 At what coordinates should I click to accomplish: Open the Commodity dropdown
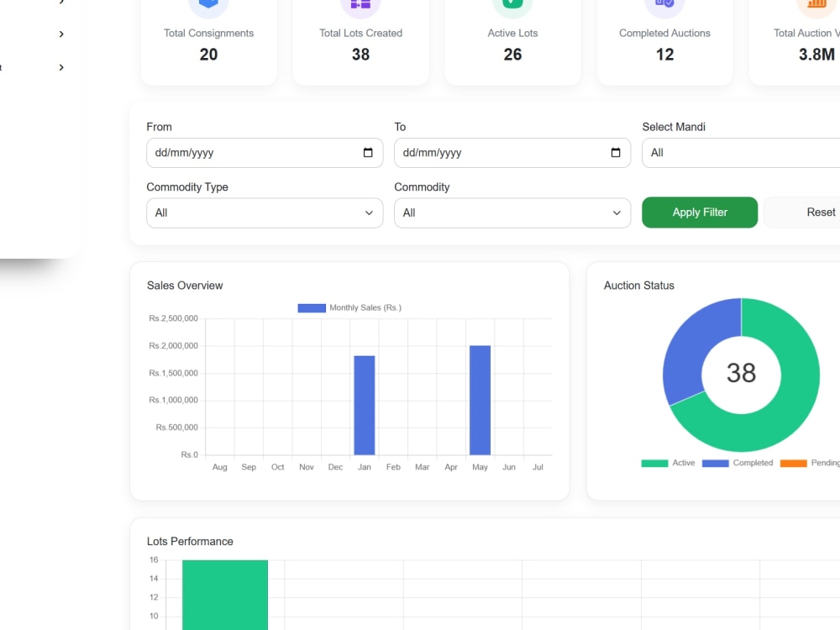[512, 213]
